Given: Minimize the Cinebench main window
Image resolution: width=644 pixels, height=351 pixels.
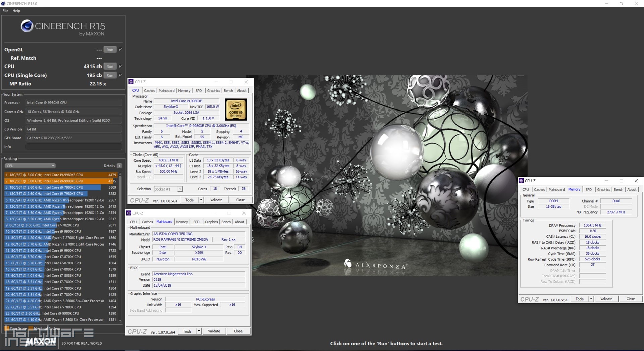Looking at the screenshot, I should tap(606, 3).
